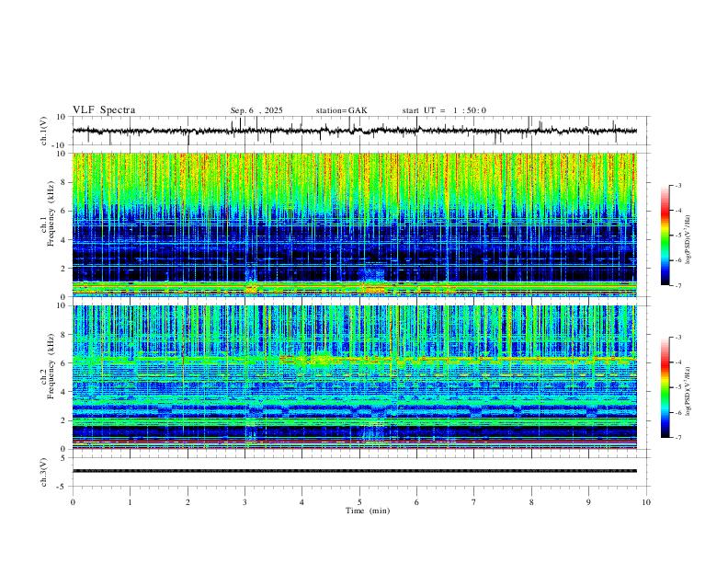The width and height of the screenshot is (728, 563).
Task: Click the "station=GAK" header label
Action: point(341,110)
